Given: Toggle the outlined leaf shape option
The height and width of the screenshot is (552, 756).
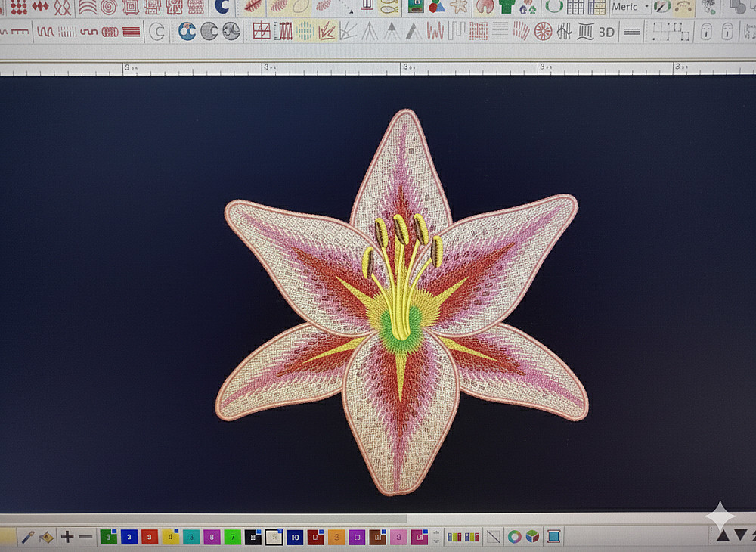Looking at the screenshot, I should [301, 7].
